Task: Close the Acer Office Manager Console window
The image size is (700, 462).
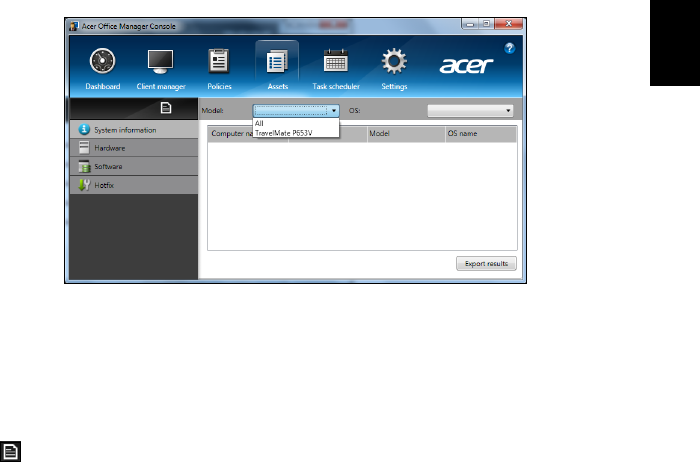Action: click(508, 24)
